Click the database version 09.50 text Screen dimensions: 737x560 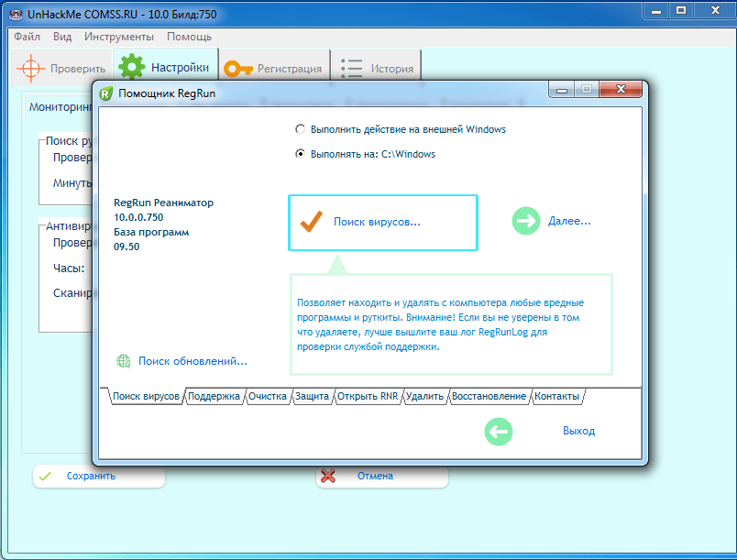[x=126, y=247]
